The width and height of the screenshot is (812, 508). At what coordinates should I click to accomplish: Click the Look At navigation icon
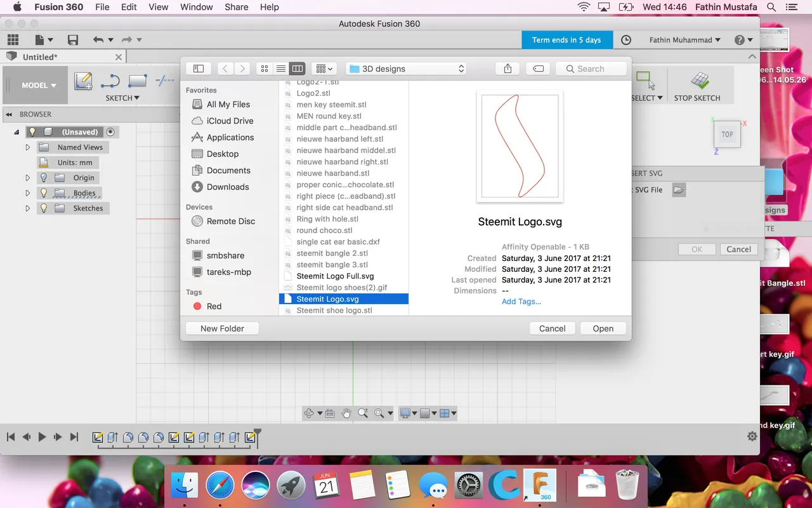[330, 413]
